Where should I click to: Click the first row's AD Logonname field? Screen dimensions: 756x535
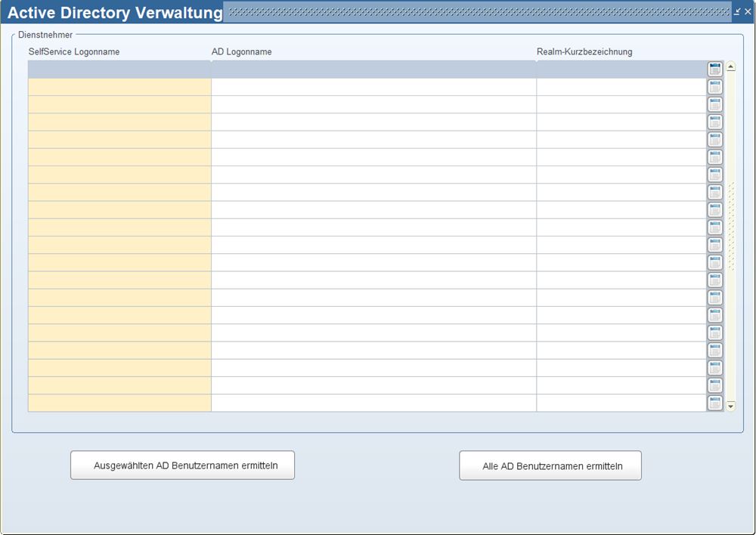pyautogui.click(x=373, y=70)
